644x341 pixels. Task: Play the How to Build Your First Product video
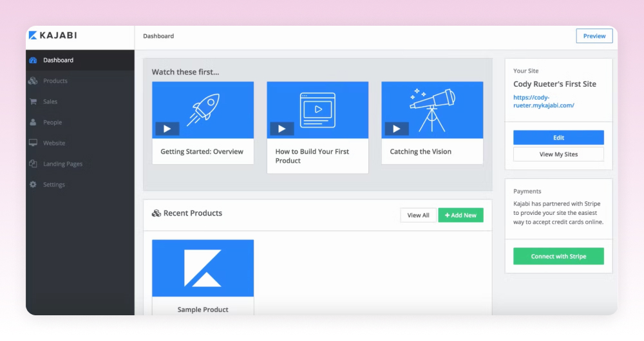282,129
